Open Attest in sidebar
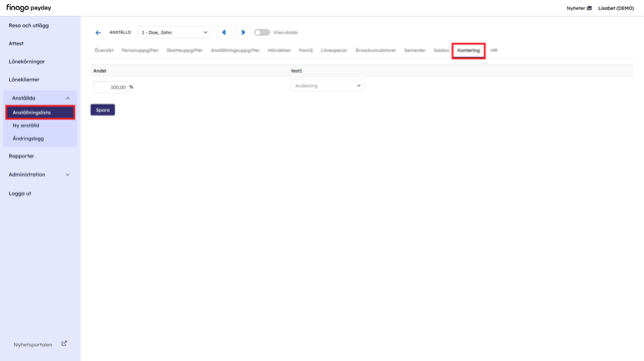 pos(16,43)
